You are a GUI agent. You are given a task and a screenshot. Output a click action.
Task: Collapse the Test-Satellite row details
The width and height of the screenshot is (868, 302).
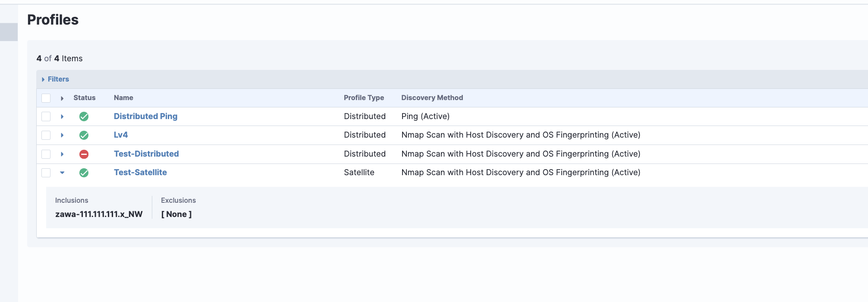click(x=62, y=173)
